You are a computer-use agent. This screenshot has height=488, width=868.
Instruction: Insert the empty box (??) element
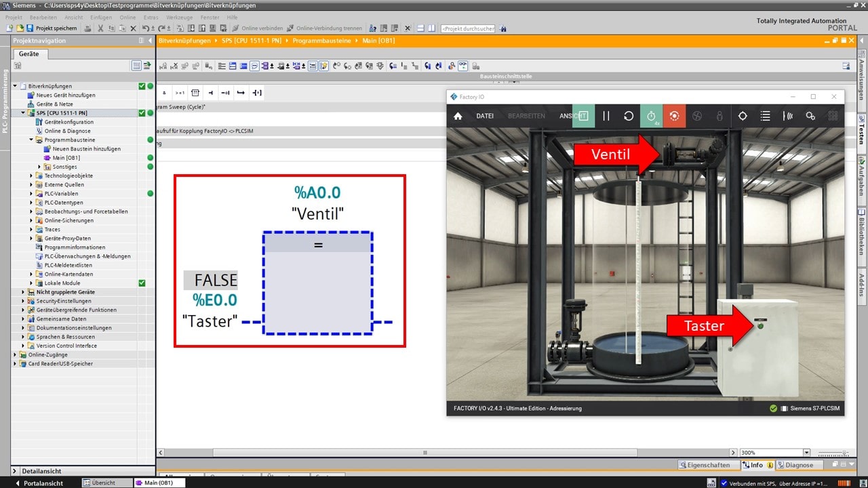tap(195, 92)
